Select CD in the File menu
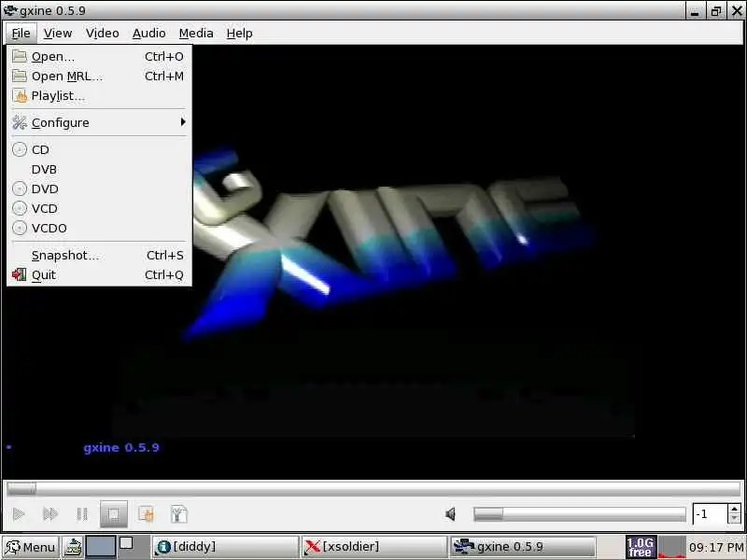747x560 pixels. pos(99,150)
